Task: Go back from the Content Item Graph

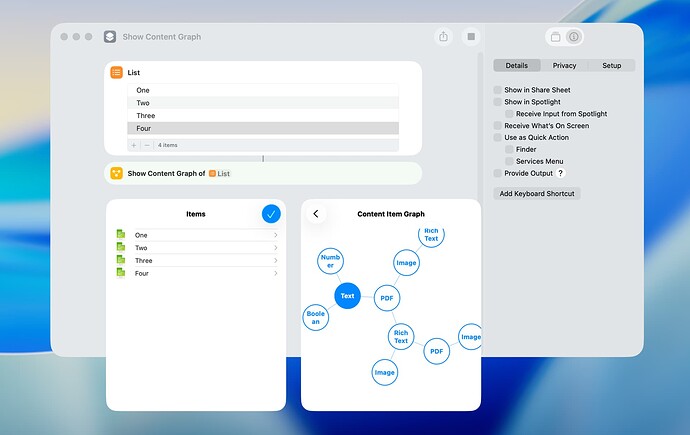Action: [316, 214]
